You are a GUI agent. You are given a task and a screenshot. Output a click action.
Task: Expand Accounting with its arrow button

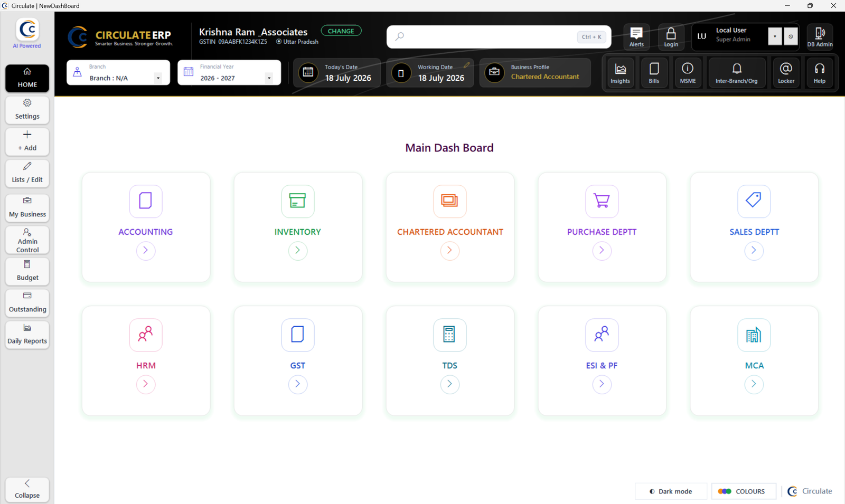146,251
